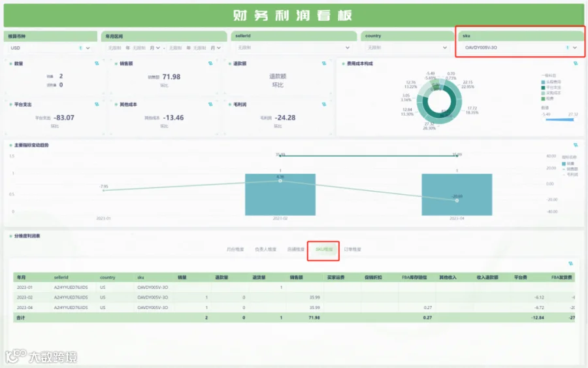The height and width of the screenshot is (368, 588).
Task: Click the corner icon on the 其他成本 card
Action: click(210, 105)
